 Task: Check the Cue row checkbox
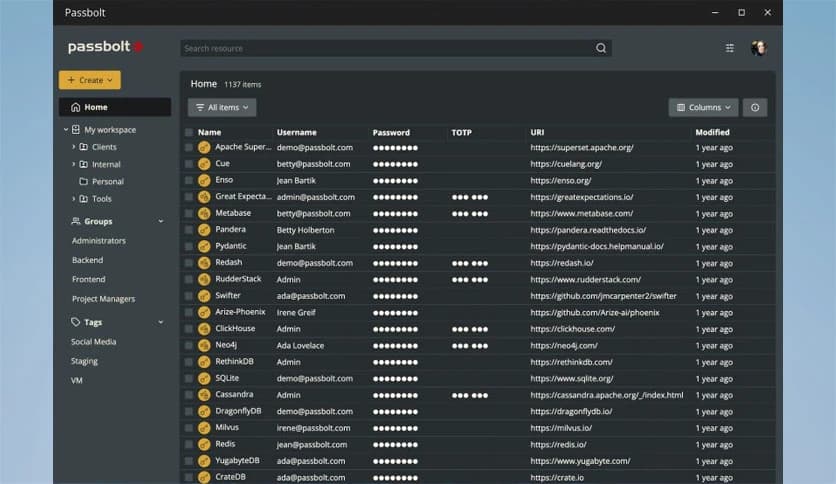189,164
